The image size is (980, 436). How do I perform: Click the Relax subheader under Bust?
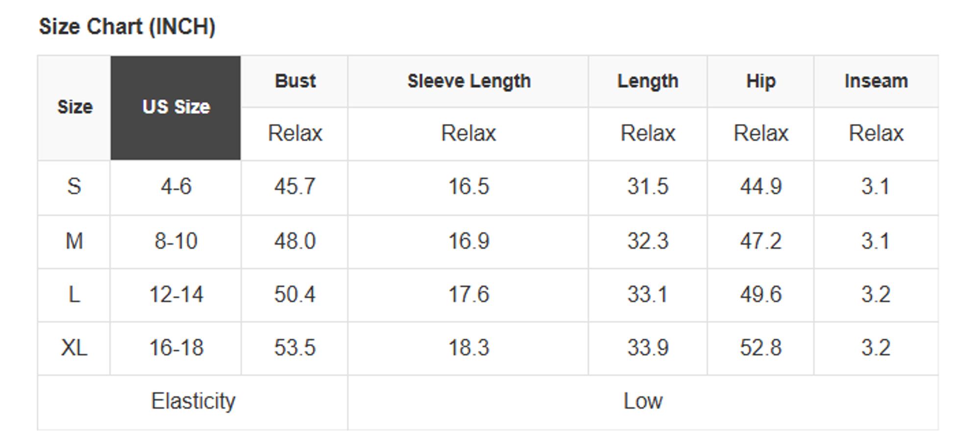295,133
